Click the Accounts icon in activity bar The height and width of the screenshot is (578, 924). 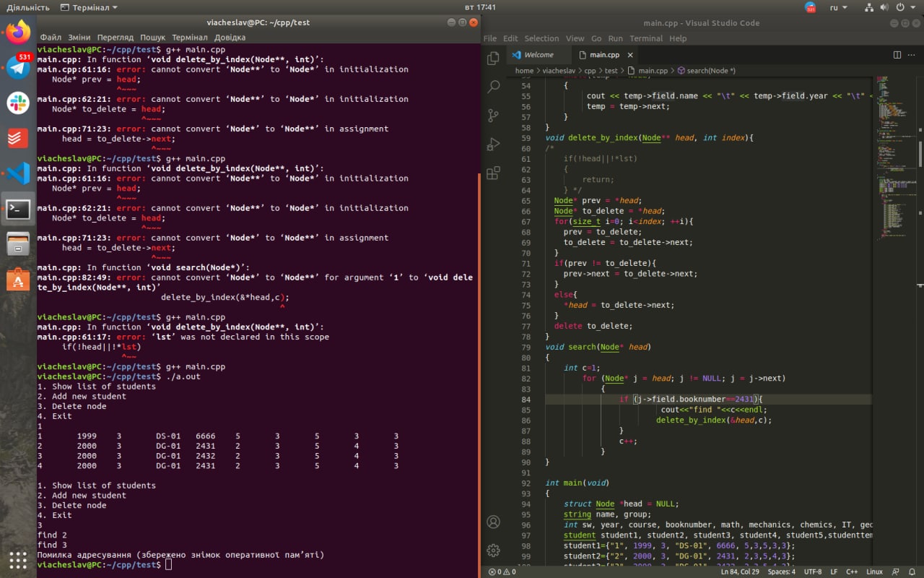[494, 522]
